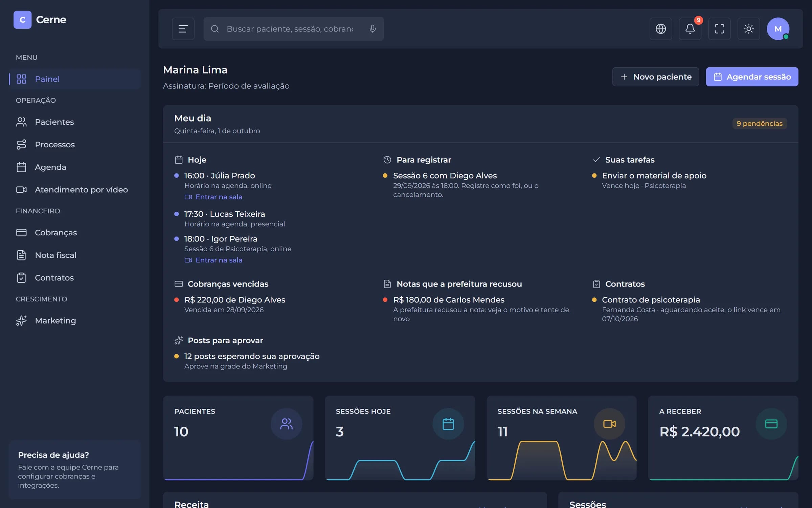Toggle light theme sun icon
The height and width of the screenshot is (508, 812).
coord(749,29)
